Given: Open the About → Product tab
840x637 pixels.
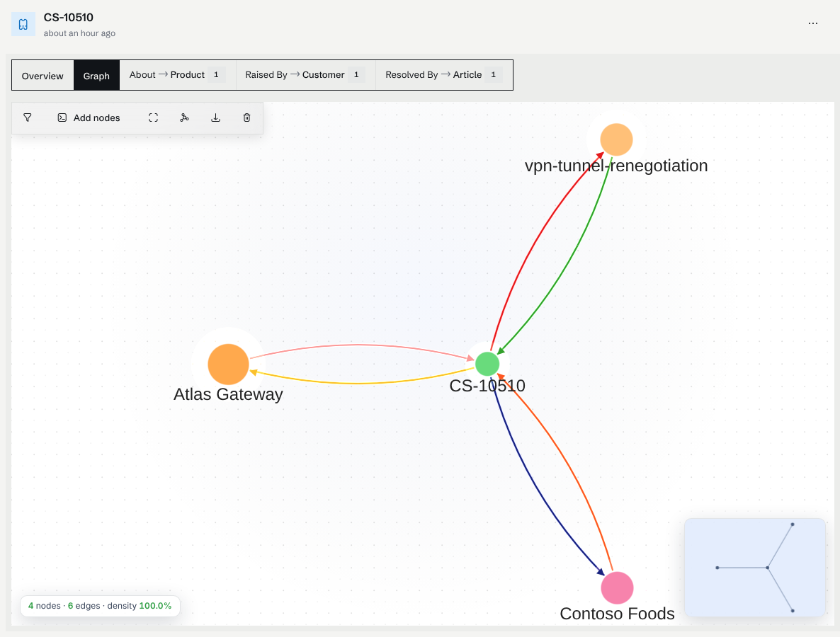Looking at the screenshot, I should pyautogui.click(x=177, y=75).
